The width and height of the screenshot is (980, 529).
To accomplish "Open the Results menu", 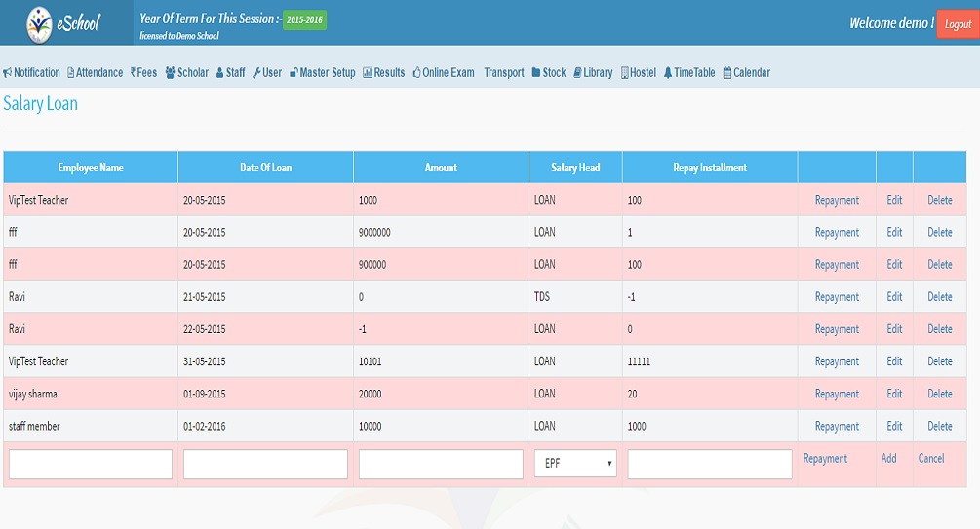I will tap(383, 73).
